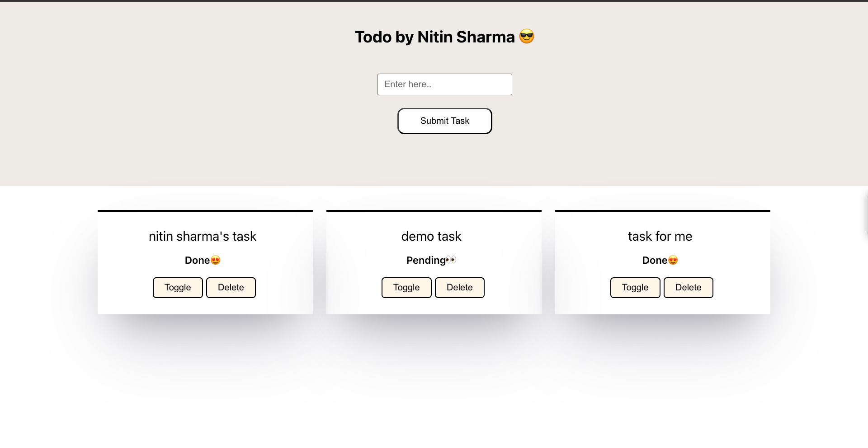Click the heart-eyes emoji on task for me
Screen dimensions: 868x448
coord(672,260)
